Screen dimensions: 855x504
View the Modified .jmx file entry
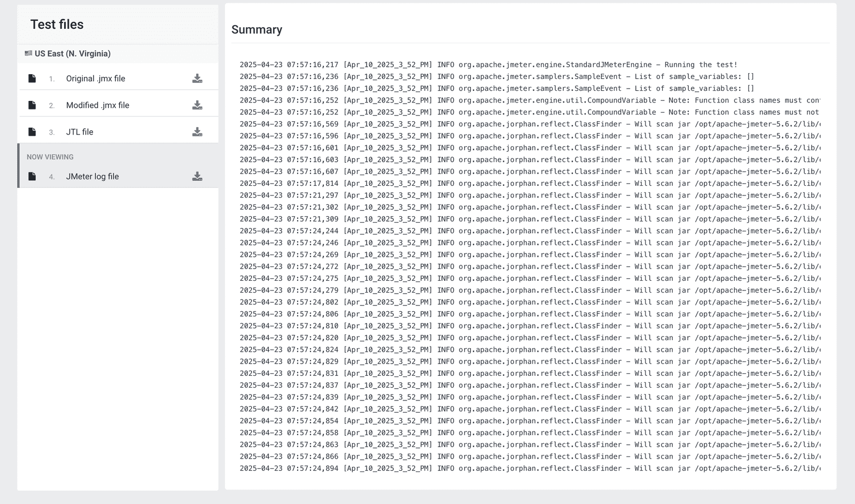98,105
